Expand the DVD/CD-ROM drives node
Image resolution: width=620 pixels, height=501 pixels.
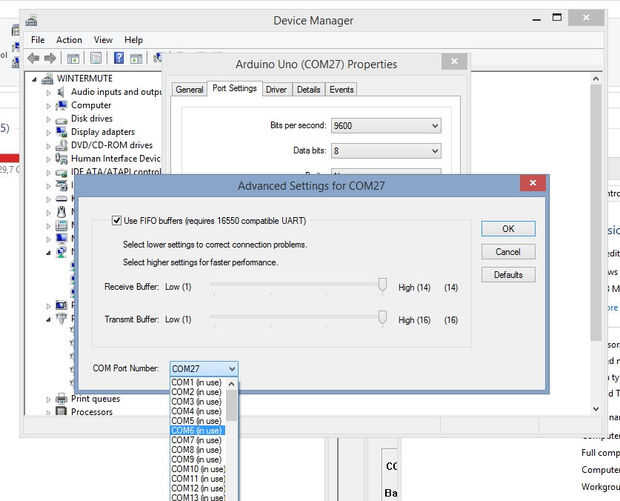click(x=48, y=146)
